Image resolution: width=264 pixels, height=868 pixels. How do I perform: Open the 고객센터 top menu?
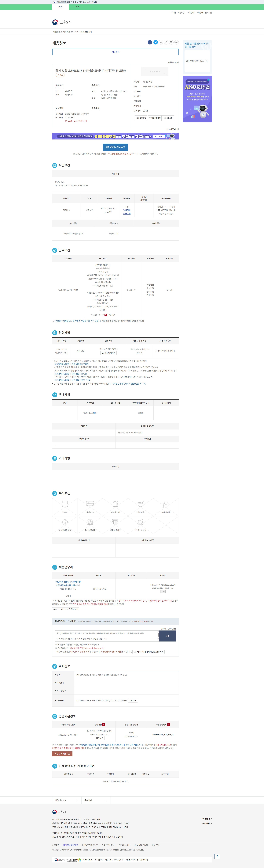pos(200,13)
